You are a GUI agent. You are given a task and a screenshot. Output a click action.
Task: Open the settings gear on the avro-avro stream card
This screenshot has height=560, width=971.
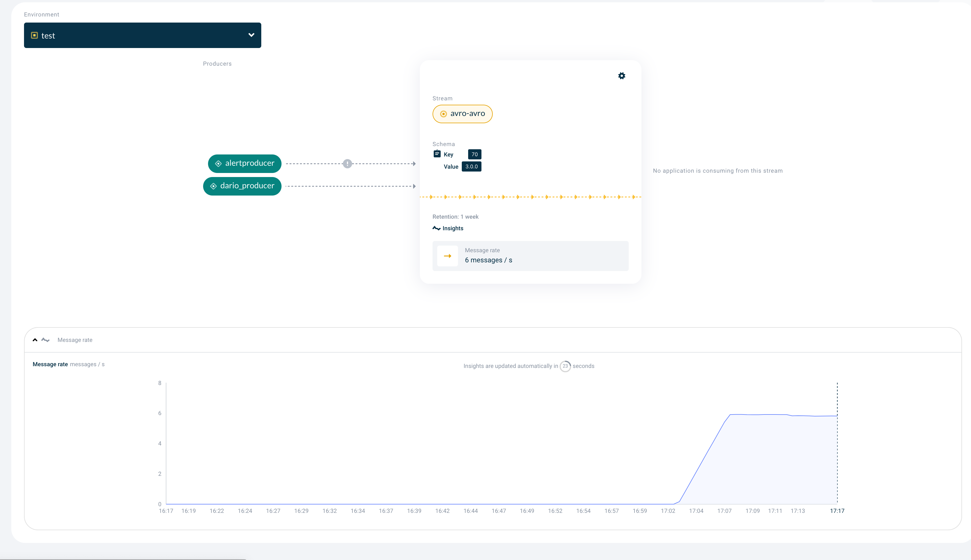(x=622, y=75)
